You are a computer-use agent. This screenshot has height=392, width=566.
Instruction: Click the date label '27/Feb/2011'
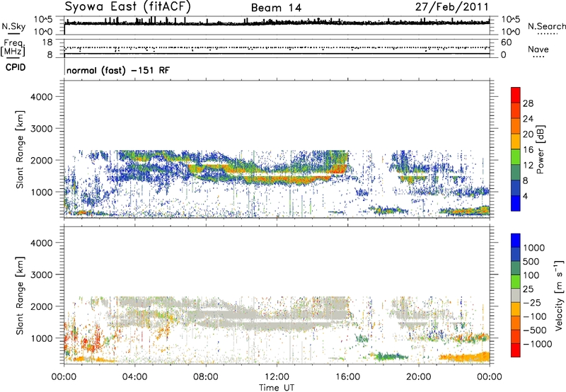[x=451, y=7]
